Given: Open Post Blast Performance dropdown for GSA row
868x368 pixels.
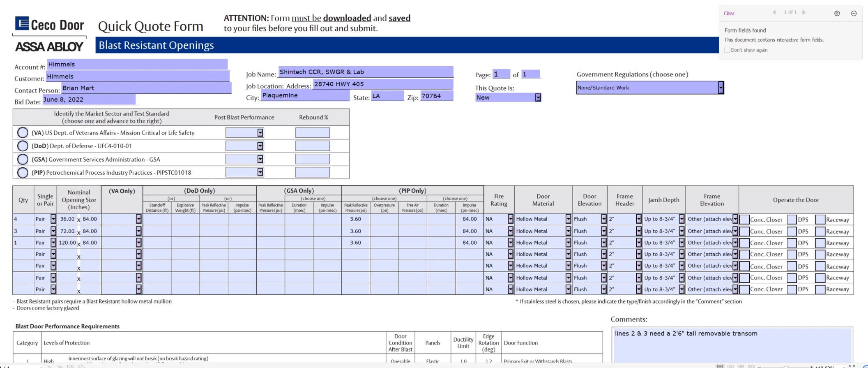Looking at the screenshot, I should [x=260, y=159].
